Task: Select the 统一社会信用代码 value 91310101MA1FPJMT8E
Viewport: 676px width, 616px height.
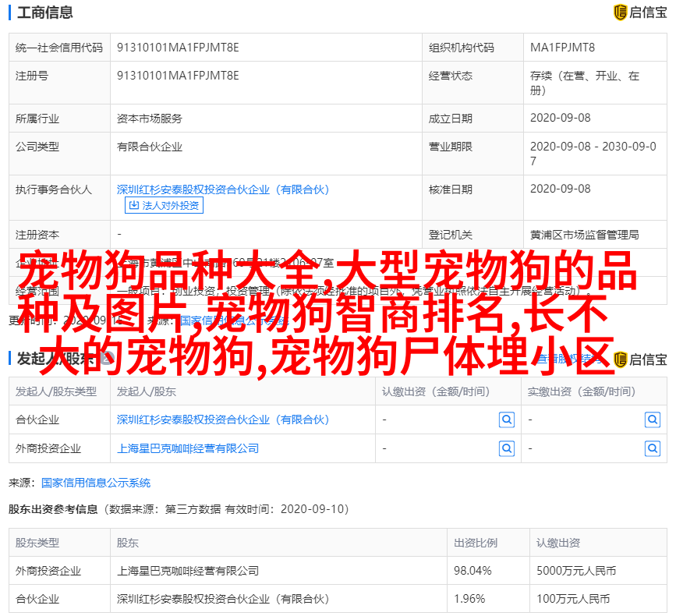Action: coord(178,48)
